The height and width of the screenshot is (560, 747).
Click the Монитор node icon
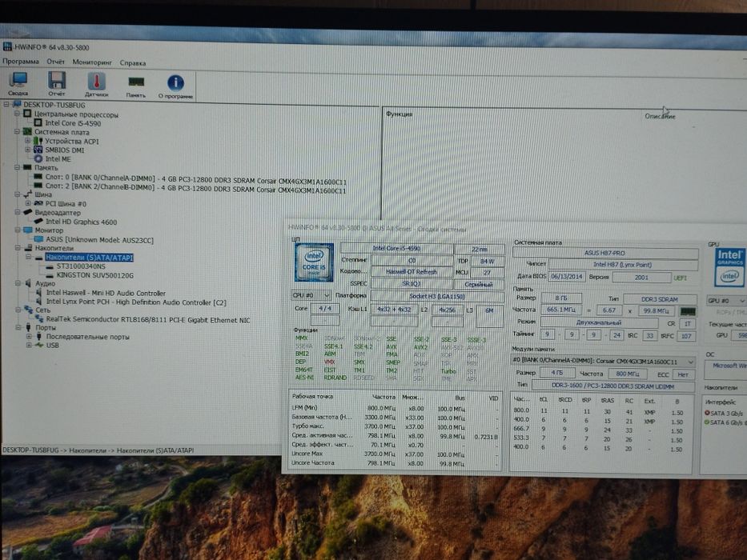[x=28, y=230]
